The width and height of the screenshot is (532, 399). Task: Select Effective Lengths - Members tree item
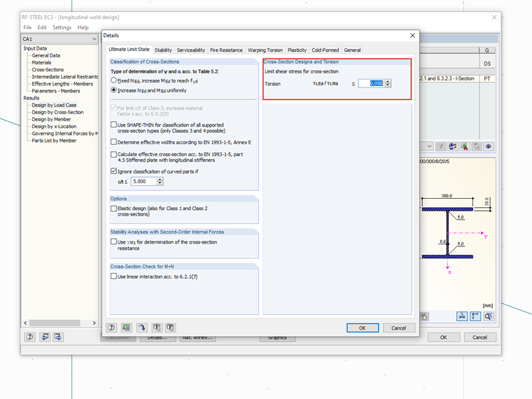pos(62,84)
